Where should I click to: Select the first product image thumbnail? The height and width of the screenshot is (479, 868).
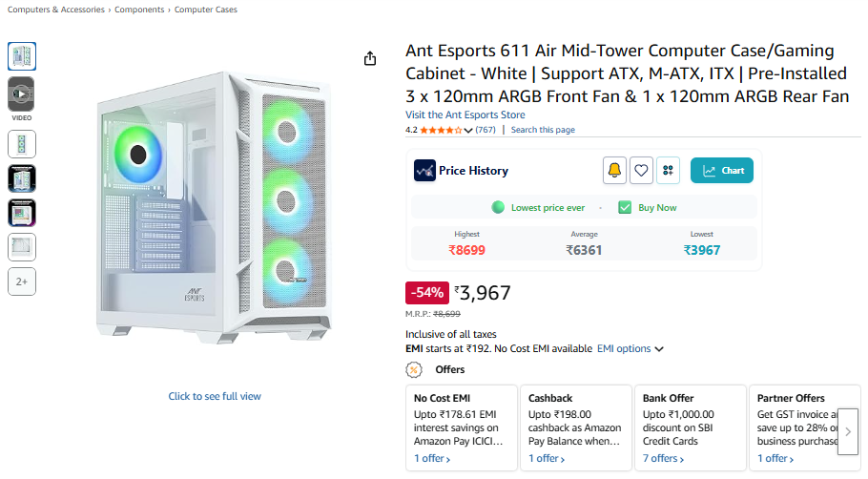tap(22, 56)
